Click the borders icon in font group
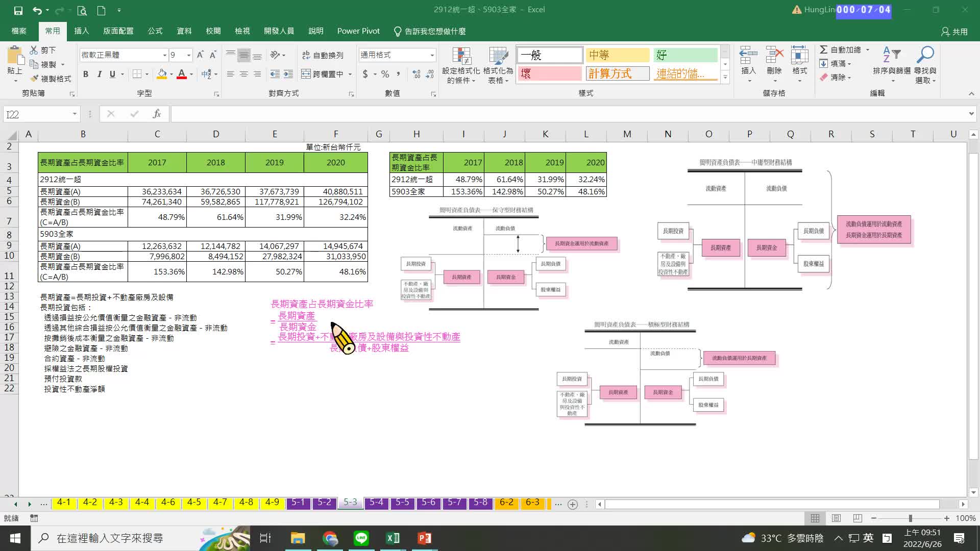Viewport: 980px width, 551px height. tap(137, 74)
